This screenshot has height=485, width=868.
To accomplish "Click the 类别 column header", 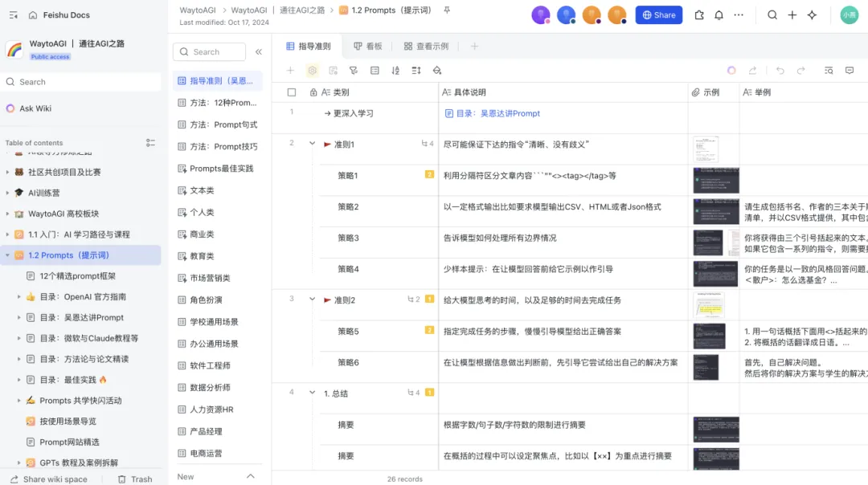I will coord(342,92).
